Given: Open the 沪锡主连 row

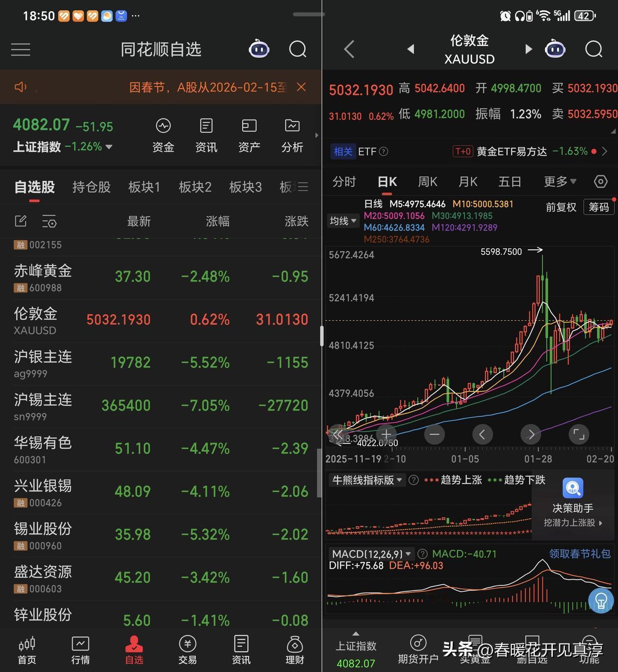Looking at the screenshot, I should click(x=161, y=407).
